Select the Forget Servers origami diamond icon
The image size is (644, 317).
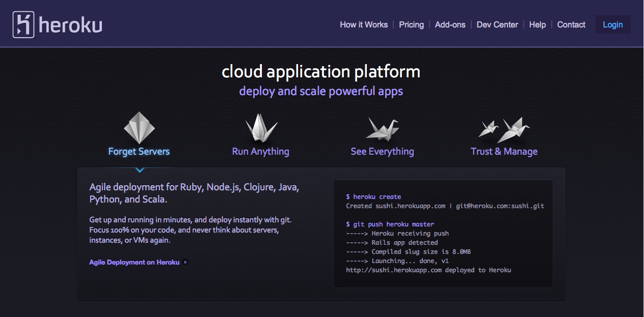(x=139, y=128)
